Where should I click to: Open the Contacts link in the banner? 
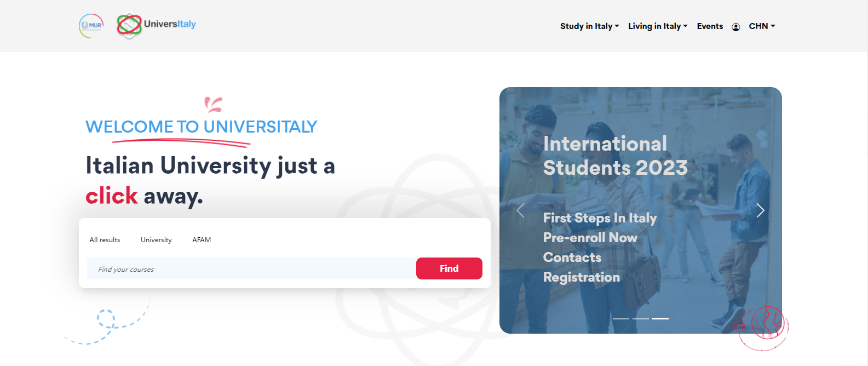coord(572,258)
